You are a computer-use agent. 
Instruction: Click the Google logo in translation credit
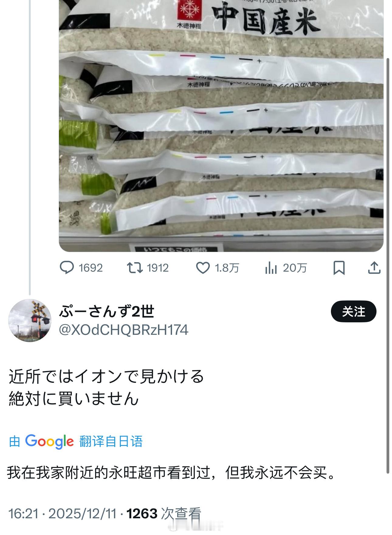(49, 441)
